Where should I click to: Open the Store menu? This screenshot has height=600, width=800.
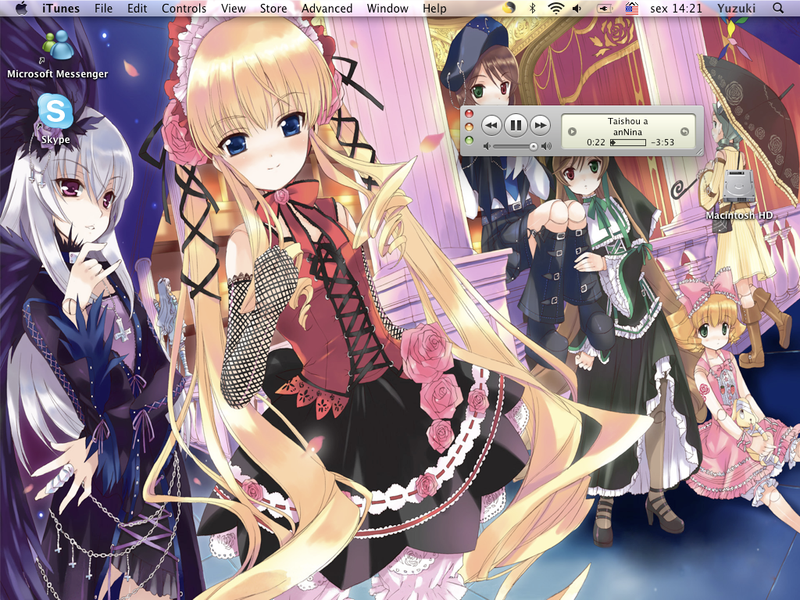click(273, 8)
